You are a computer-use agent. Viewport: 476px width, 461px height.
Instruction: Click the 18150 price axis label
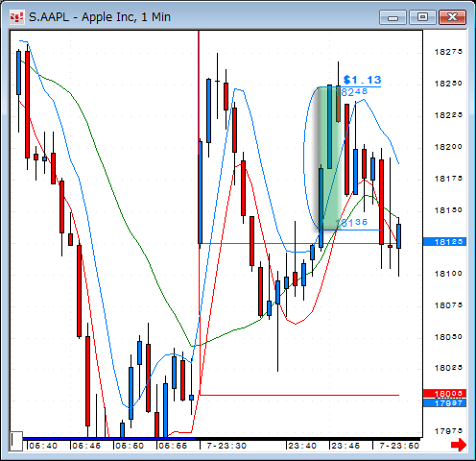[448, 210]
